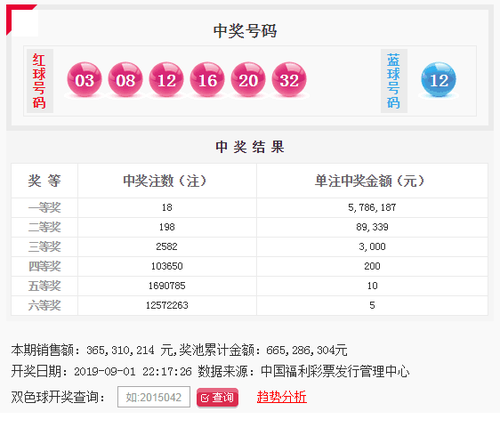Click fifth prize winner count 1690785

point(167,286)
